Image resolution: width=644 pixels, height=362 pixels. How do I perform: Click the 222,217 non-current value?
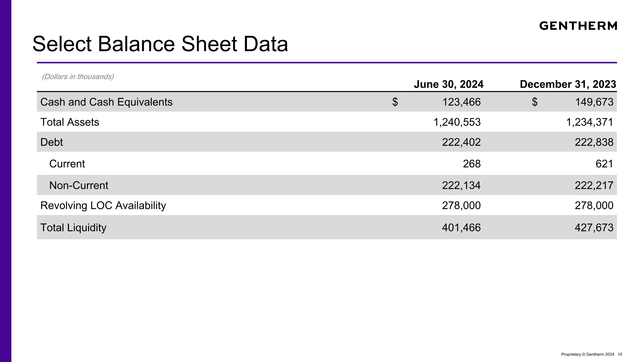click(594, 185)
